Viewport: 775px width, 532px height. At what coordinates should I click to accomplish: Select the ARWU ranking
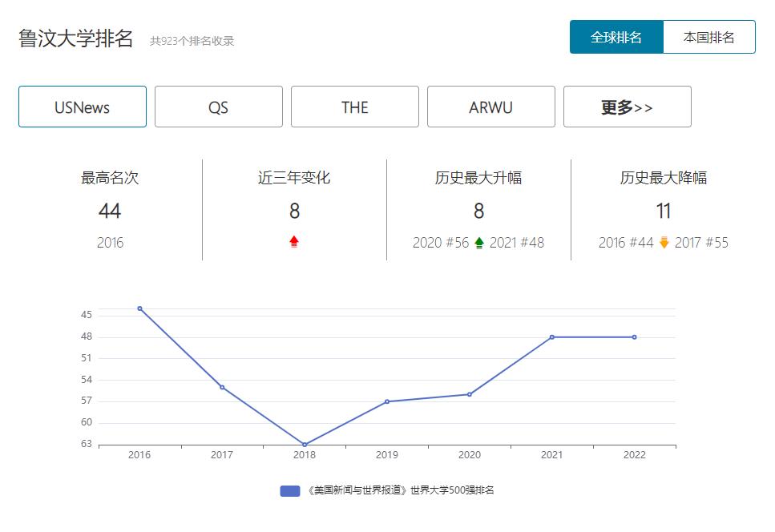click(491, 107)
